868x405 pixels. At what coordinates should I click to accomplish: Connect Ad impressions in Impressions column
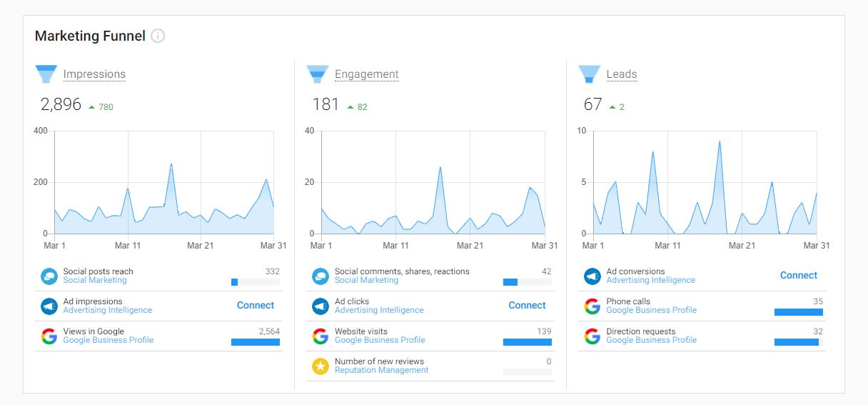click(255, 306)
